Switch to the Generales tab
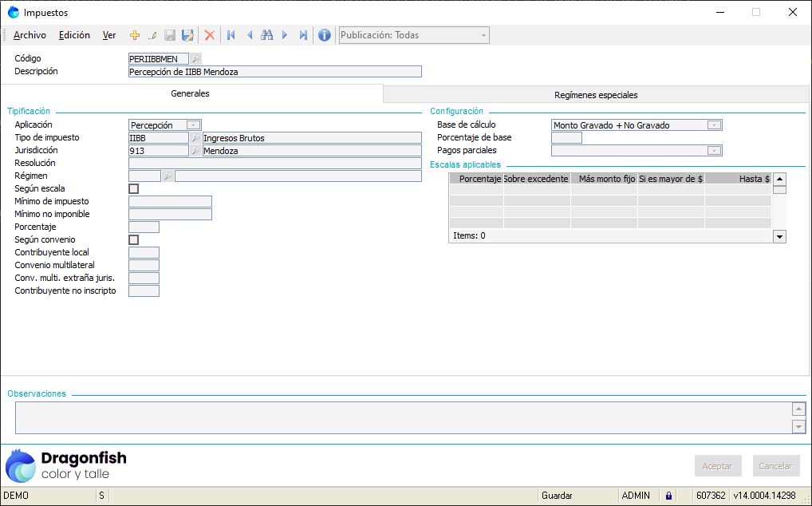This screenshot has height=506, width=812. (x=191, y=93)
